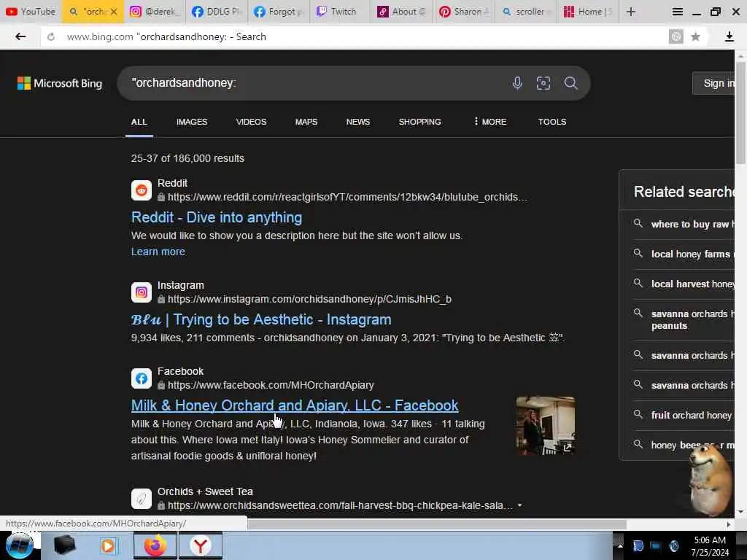Show hidden system tray icons arrow

coord(620,545)
